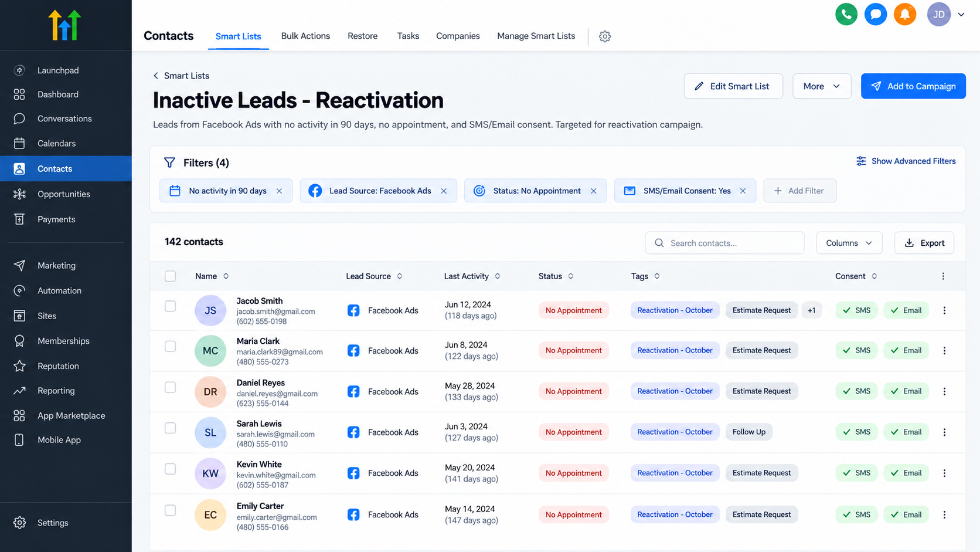Viewport: 980px width, 552px height.
Task: Focus the Search contacts field
Action: coord(724,243)
